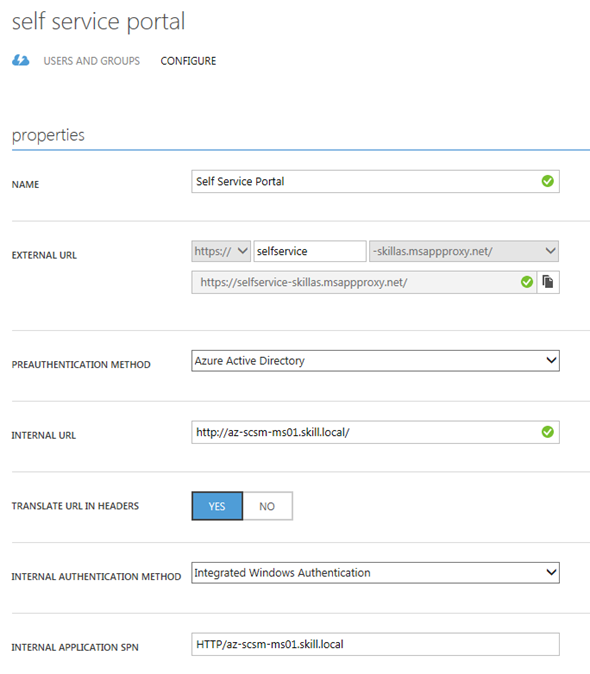Click the Internal Application SPN field

click(x=375, y=644)
